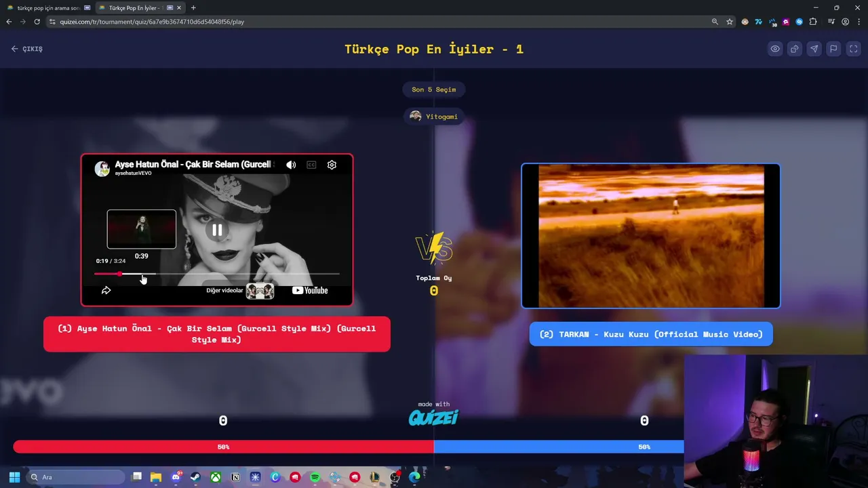Play the Tarkan Kuzu Kuzu video

point(651,236)
